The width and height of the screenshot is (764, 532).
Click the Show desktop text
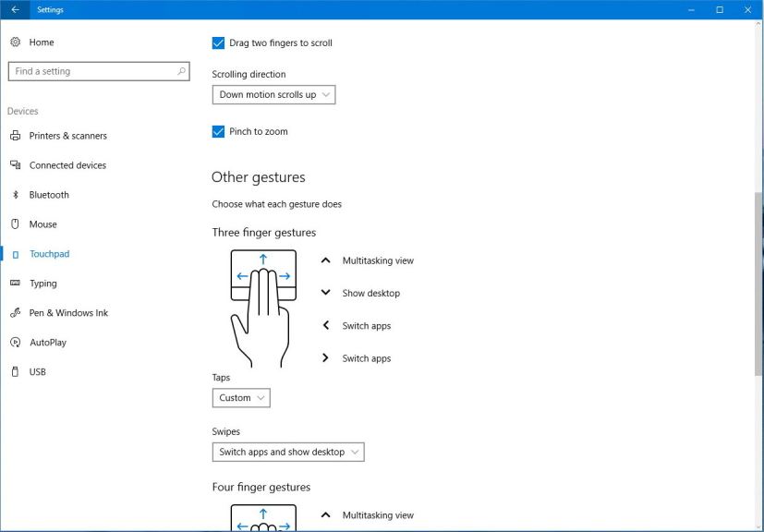(370, 294)
